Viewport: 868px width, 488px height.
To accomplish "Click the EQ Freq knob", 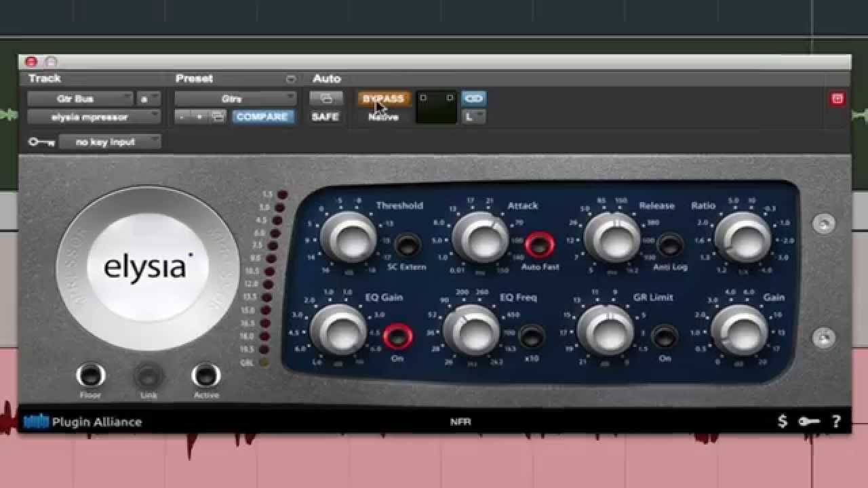I will pos(471,331).
